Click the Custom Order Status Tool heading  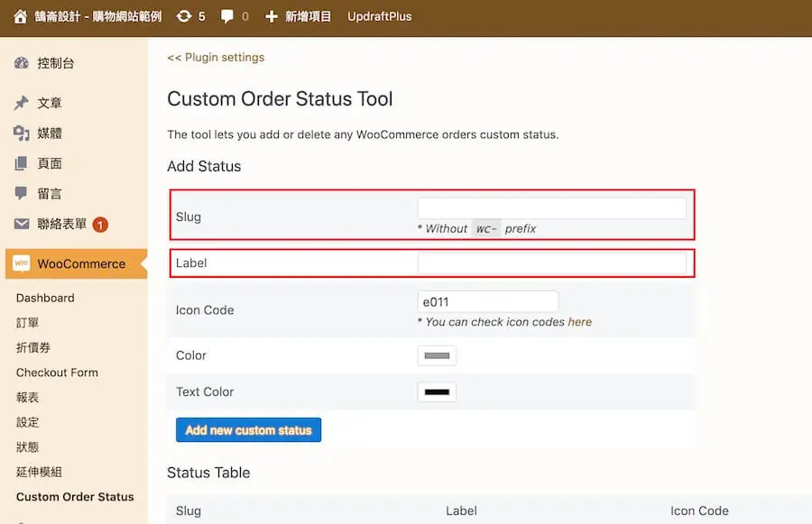click(x=281, y=99)
